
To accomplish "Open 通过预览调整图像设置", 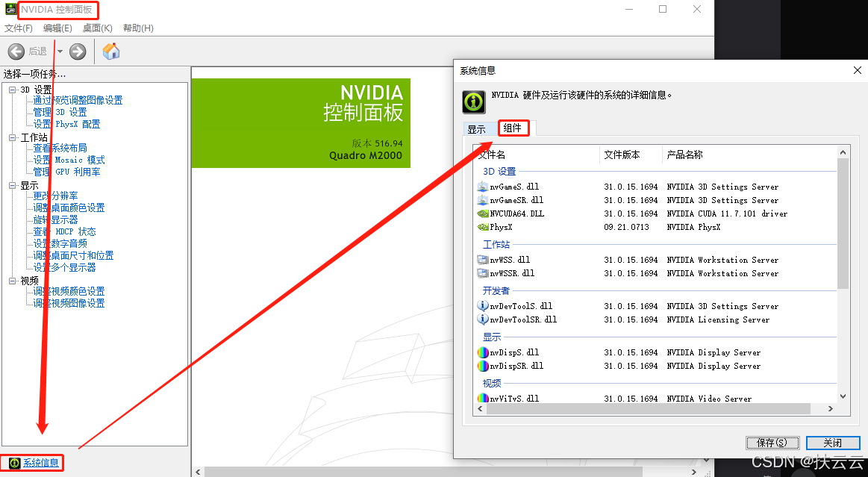I will (x=78, y=100).
